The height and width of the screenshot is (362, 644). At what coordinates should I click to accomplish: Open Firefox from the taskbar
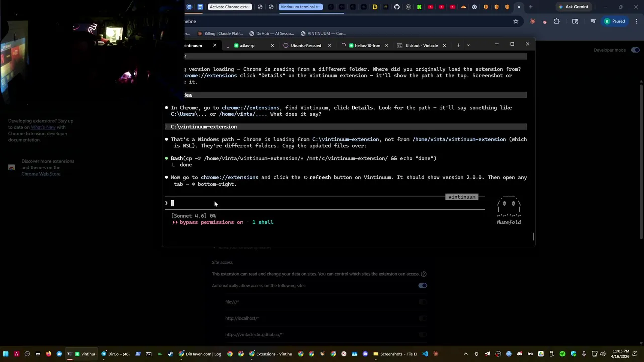[48, 354]
